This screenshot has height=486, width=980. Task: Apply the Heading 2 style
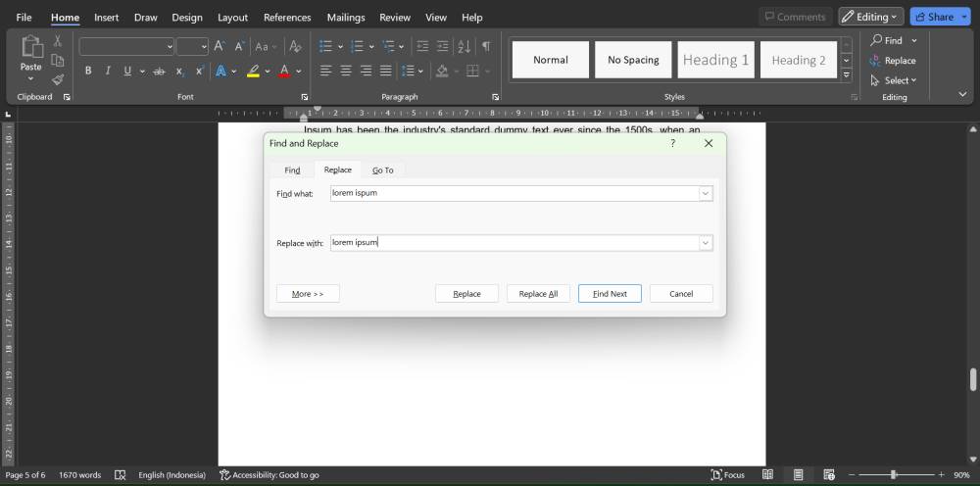point(798,60)
